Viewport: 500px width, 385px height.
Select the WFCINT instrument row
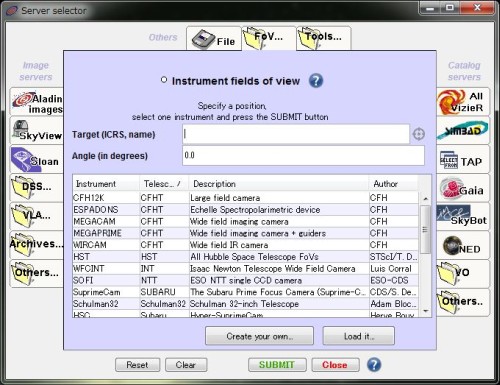(245, 268)
